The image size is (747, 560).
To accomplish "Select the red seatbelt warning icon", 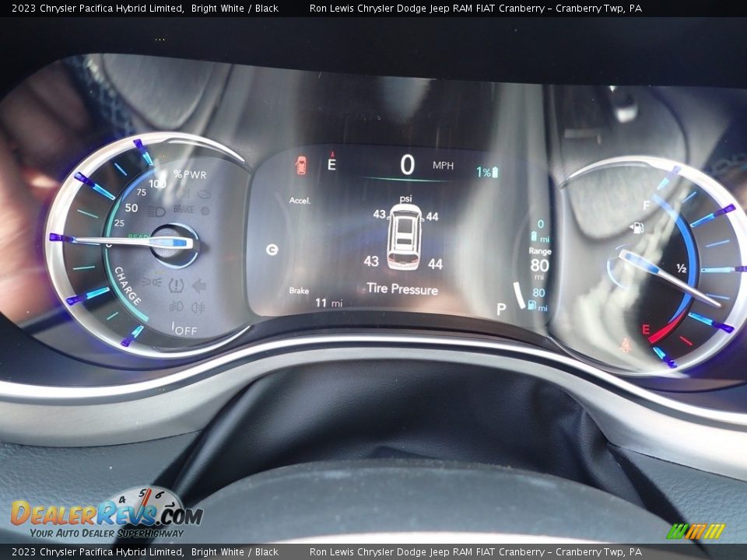I will (x=625, y=345).
